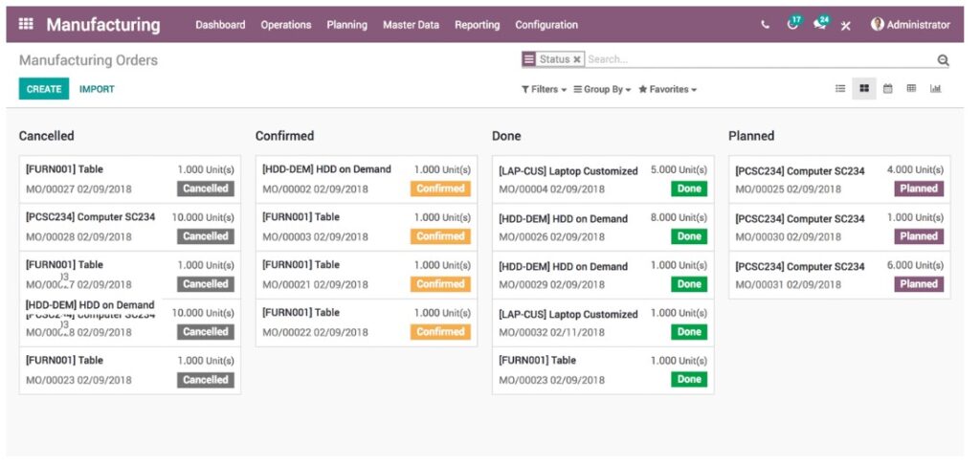Click the phone call icon
Image resolution: width=980 pixels, height=467 pixels.
tap(765, 25)
